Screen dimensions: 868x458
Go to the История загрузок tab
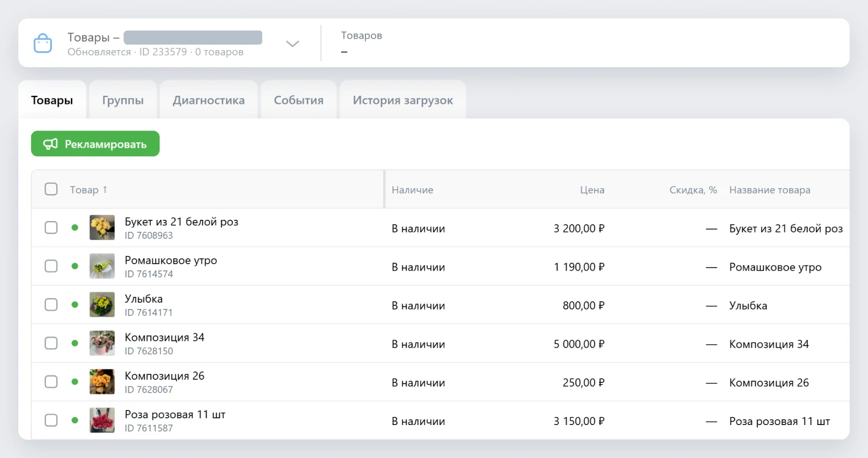click(403, 100)
